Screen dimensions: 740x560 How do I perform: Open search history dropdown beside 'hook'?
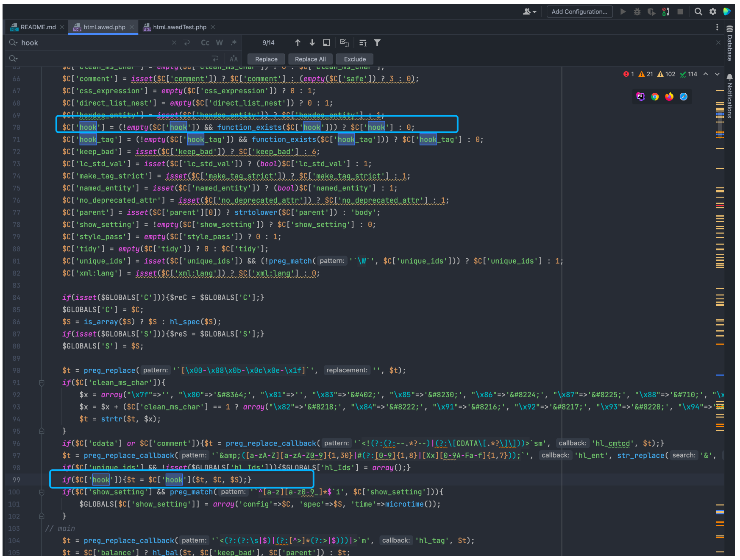(14, 43)
